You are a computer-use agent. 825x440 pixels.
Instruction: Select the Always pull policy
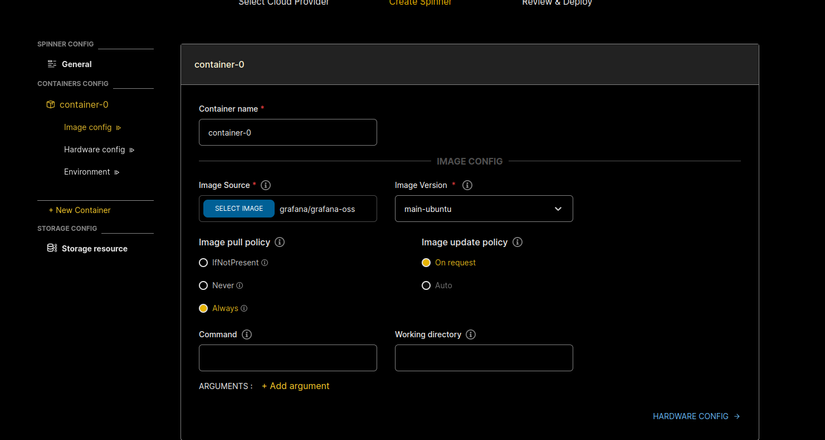coord(203,308)
